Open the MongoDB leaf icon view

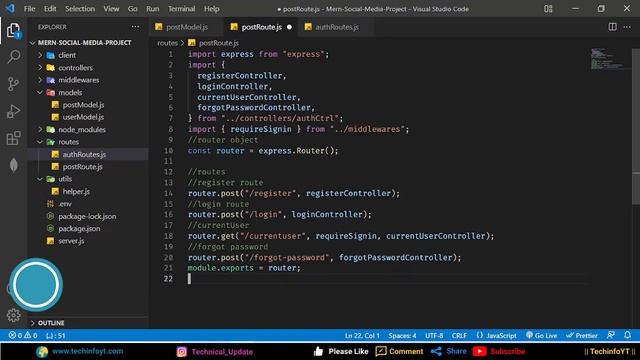pos(13,165)
